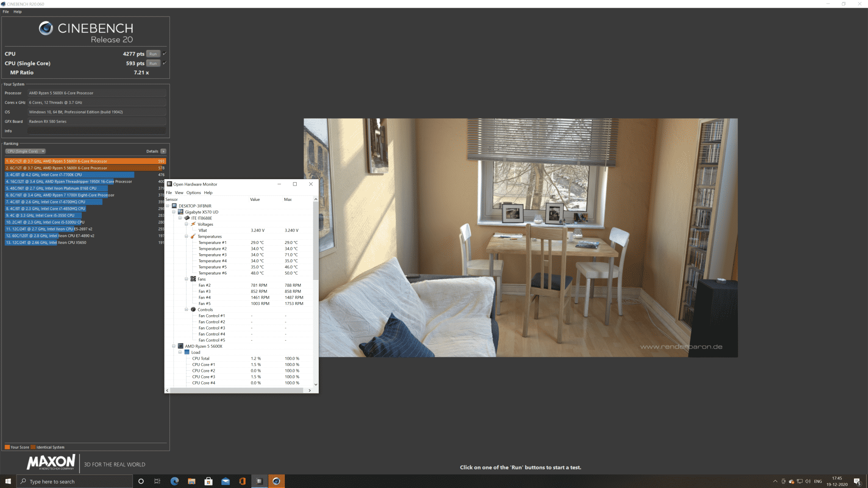Viewport: 868px width, 488px height.
Task: Click Open Hardware Monitor title bar icon
Action: [170, 184]
